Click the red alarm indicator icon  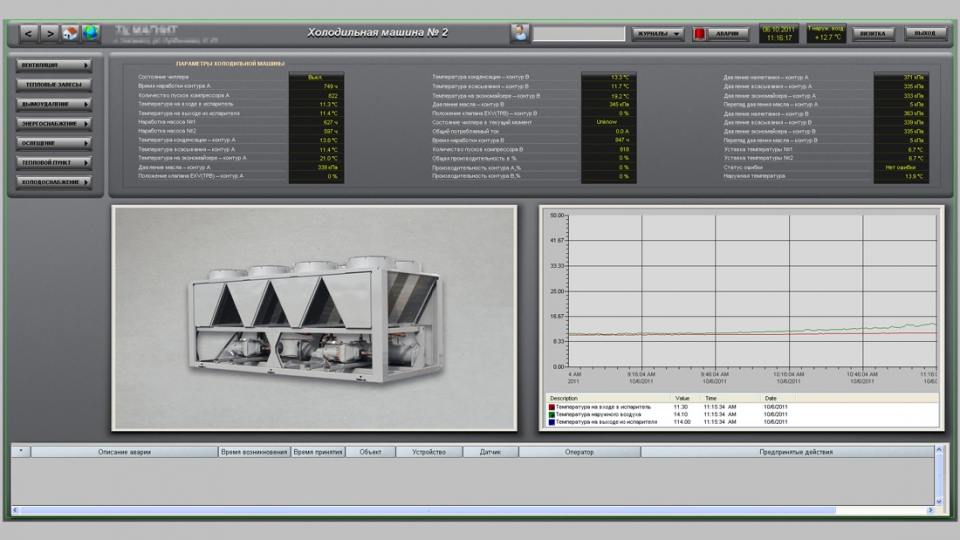click(x=699, y=34)
